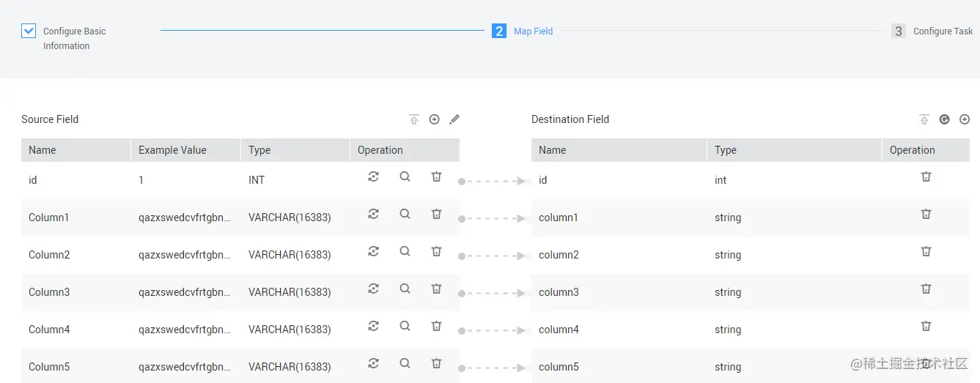The height and width of the screenshot is (383, 980).
Task: Delete the destination id field
Action: point(926,176)
